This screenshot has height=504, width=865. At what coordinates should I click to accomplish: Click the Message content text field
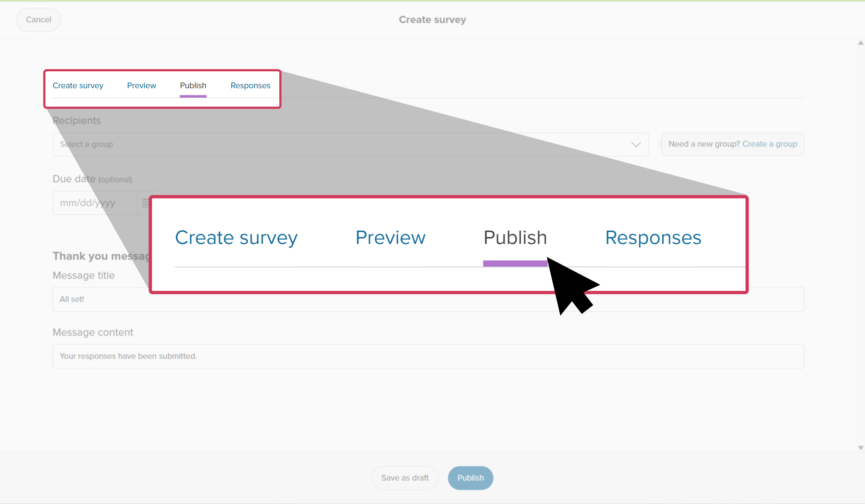(428, 356)
